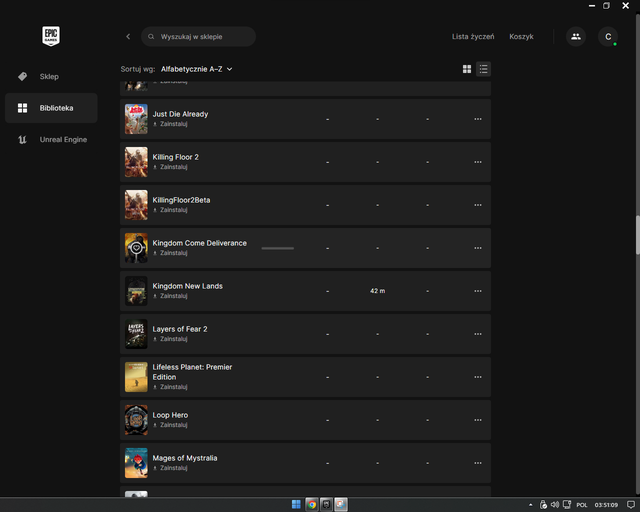The height and width of the screenshot is (512, 640).
Task: Open the Just Die Already thumbnail
Action: 136,119
